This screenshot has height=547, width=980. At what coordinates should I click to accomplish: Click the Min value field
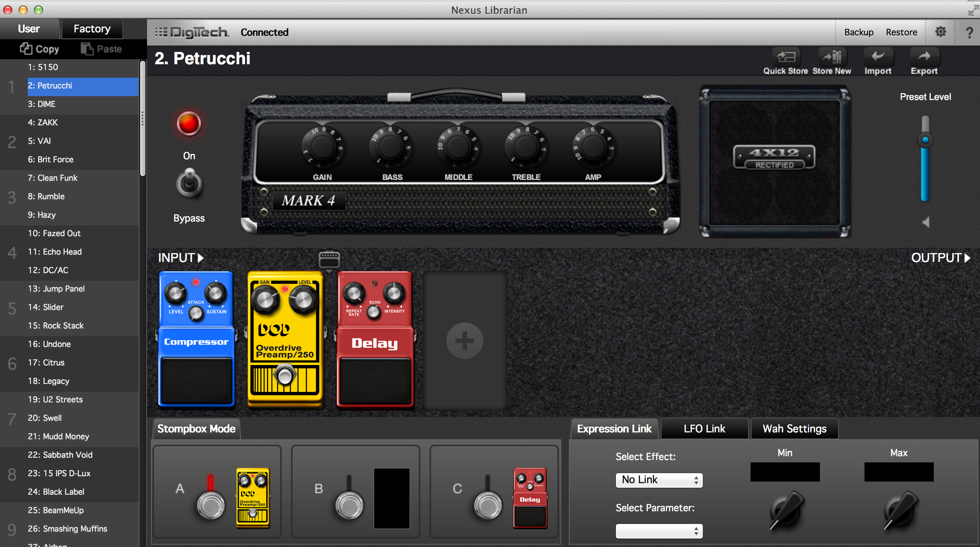[x=785, y=472]
